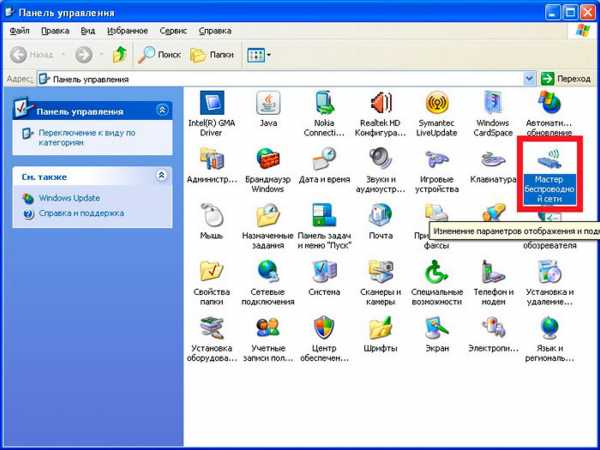The height and width of the screenshot is (450, 600).
Task: Click the Поиск search button
Action: 159,55
